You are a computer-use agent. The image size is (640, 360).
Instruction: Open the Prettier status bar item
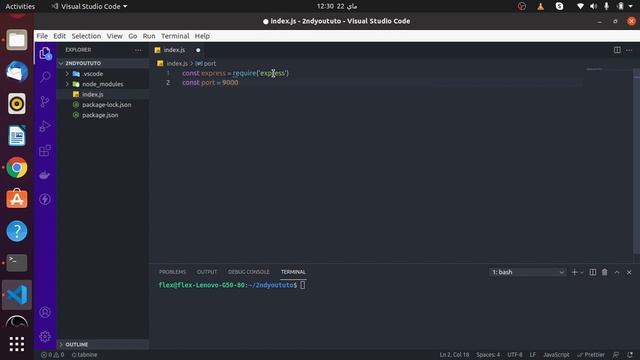591,355
